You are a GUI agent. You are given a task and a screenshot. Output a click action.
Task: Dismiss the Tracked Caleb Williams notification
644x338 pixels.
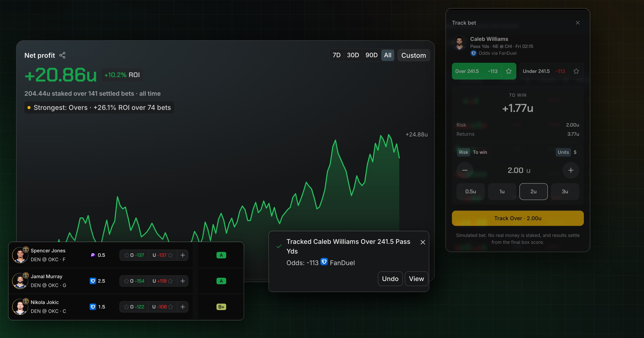[x=423, y=242]
